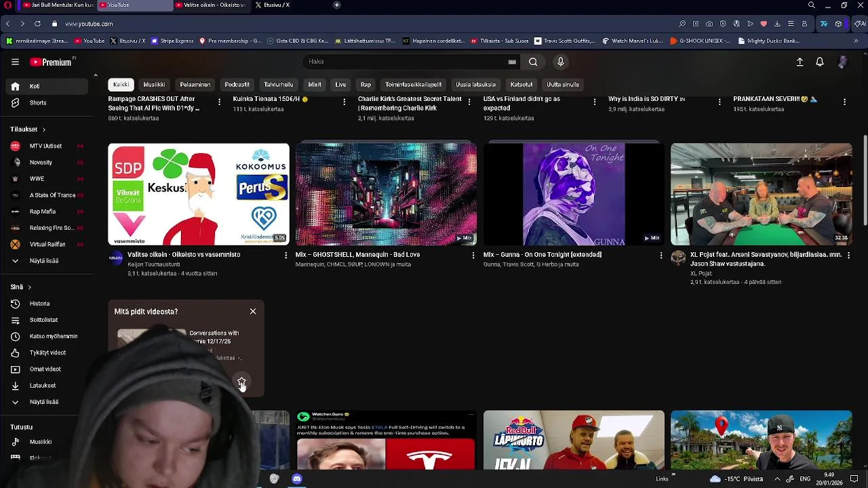The height and width of the screenshot is (488, 868).
Task: Open the on-screen keyboard icon in search box
Action: 512,62
